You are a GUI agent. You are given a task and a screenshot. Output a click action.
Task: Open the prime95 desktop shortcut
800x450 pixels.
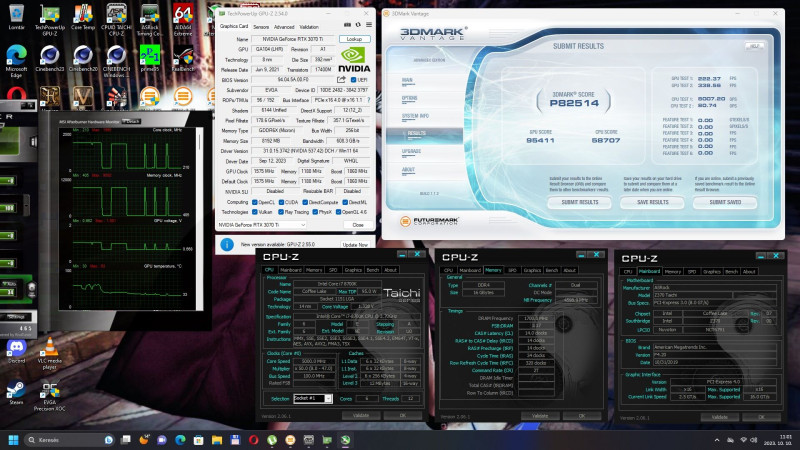tap(149, 58)
